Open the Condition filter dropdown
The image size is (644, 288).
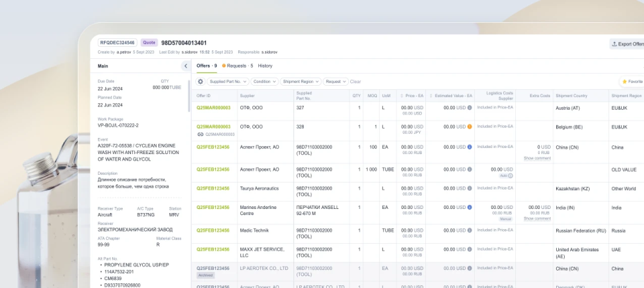264,82
